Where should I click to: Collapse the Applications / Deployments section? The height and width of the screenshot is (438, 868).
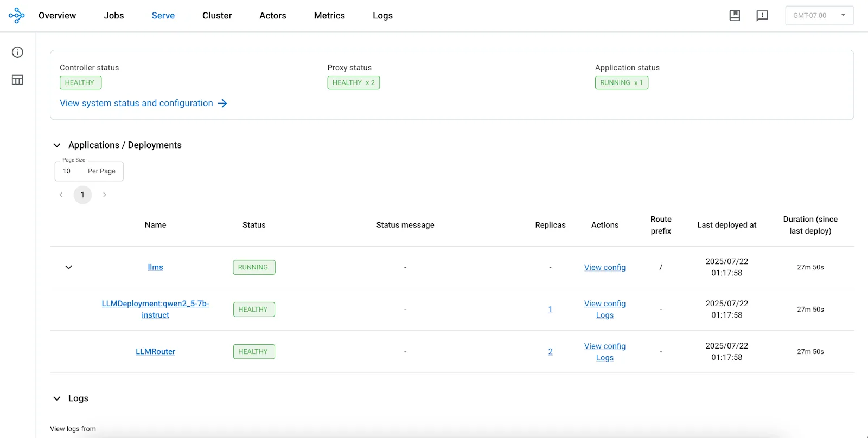coord(57,145)
